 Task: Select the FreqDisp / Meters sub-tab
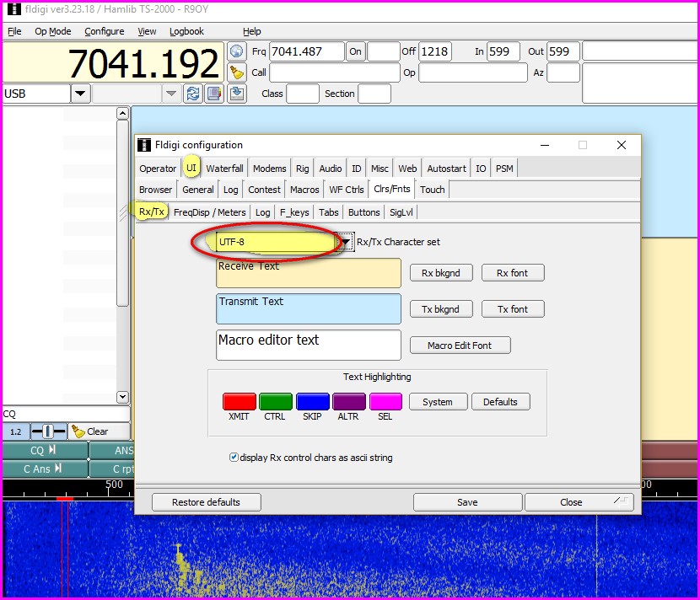[x=209, y=212]
